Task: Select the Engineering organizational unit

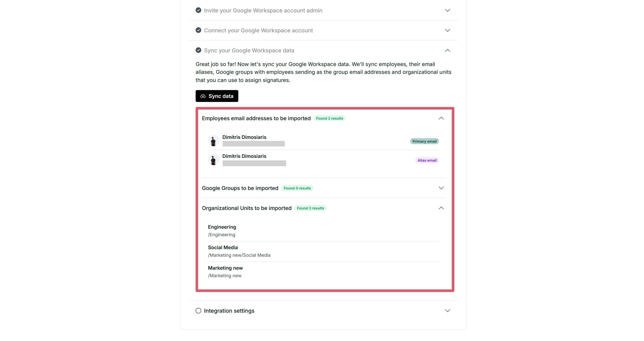Action: click(x=222, y=227)
